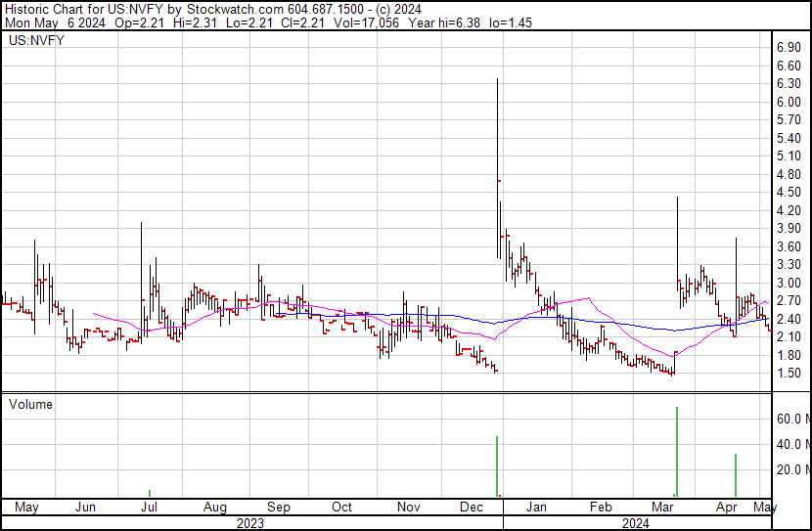Click the 60.0 volume axis label
Screen dimensions: 812x531
click(790, 419)
